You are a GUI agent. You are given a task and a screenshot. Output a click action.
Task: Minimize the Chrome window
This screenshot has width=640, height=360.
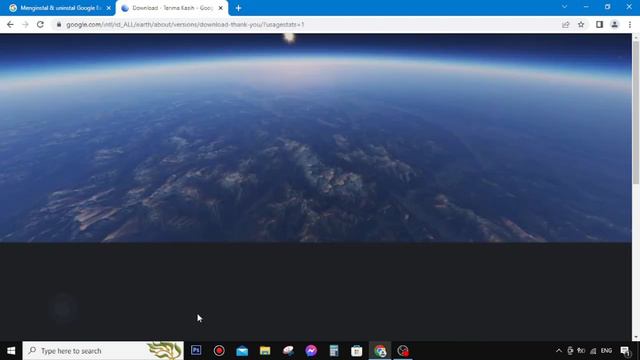[586, 7]
